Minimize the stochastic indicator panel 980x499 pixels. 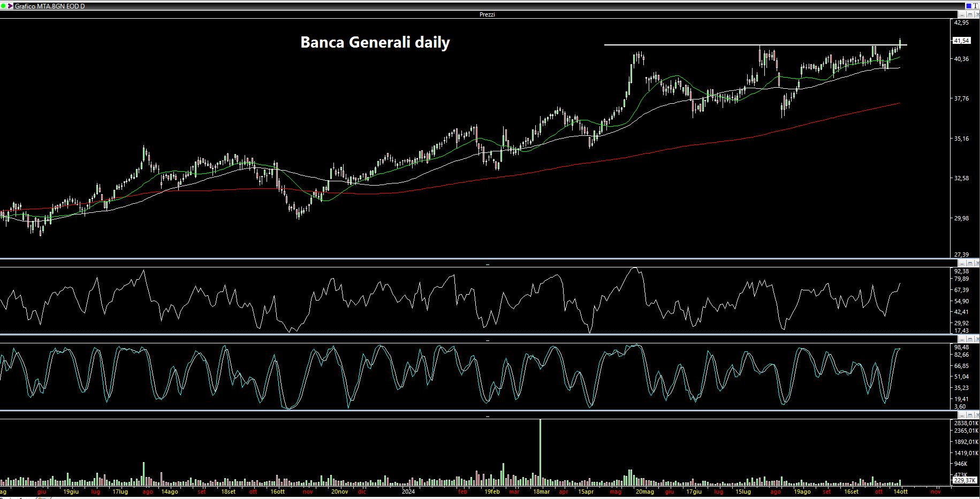click(x=962, y=339)
